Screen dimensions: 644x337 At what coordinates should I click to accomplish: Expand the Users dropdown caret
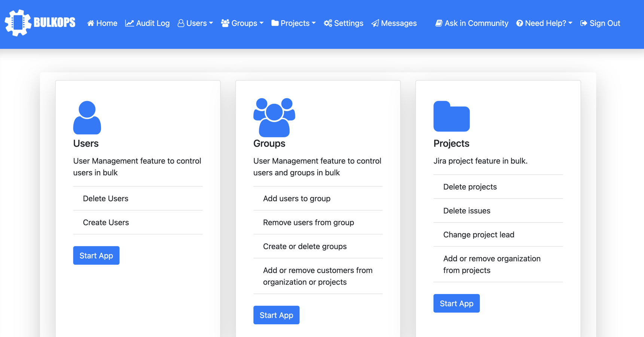pyautogui.click(x=211, y=23)
